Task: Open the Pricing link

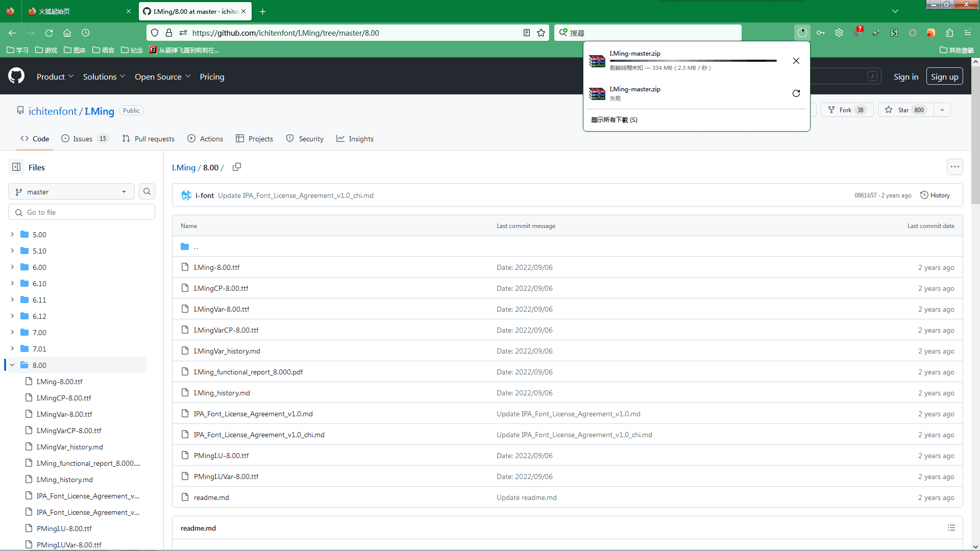Action: point(212,77)
